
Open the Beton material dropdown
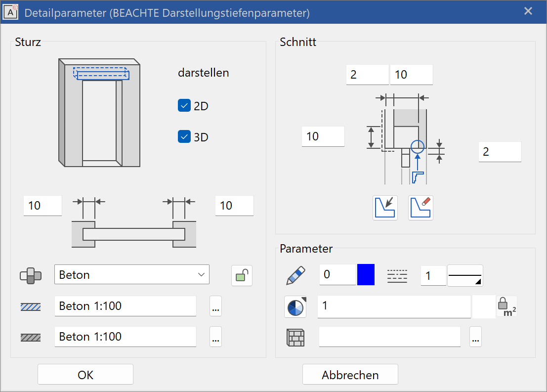pos(132,274)
